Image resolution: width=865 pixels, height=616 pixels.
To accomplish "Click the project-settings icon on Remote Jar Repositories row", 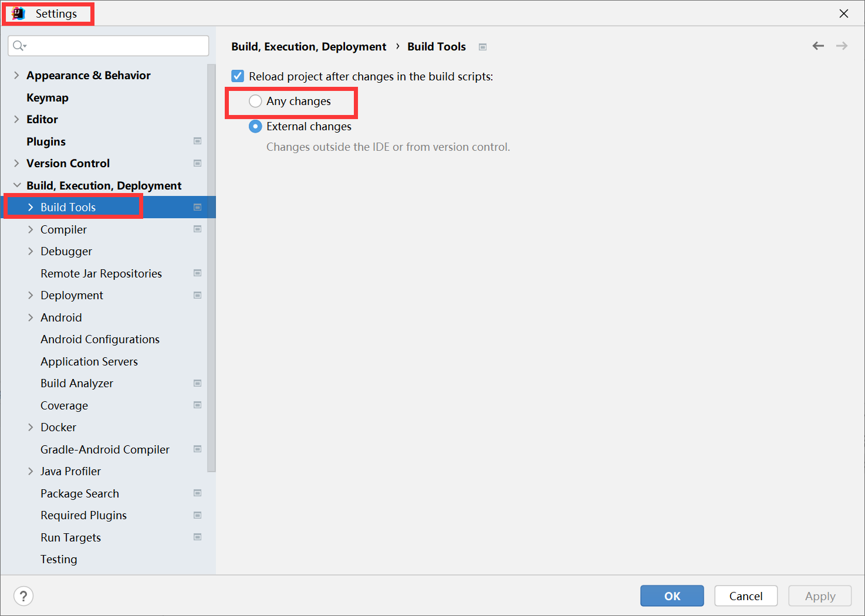I will point(198,273).
